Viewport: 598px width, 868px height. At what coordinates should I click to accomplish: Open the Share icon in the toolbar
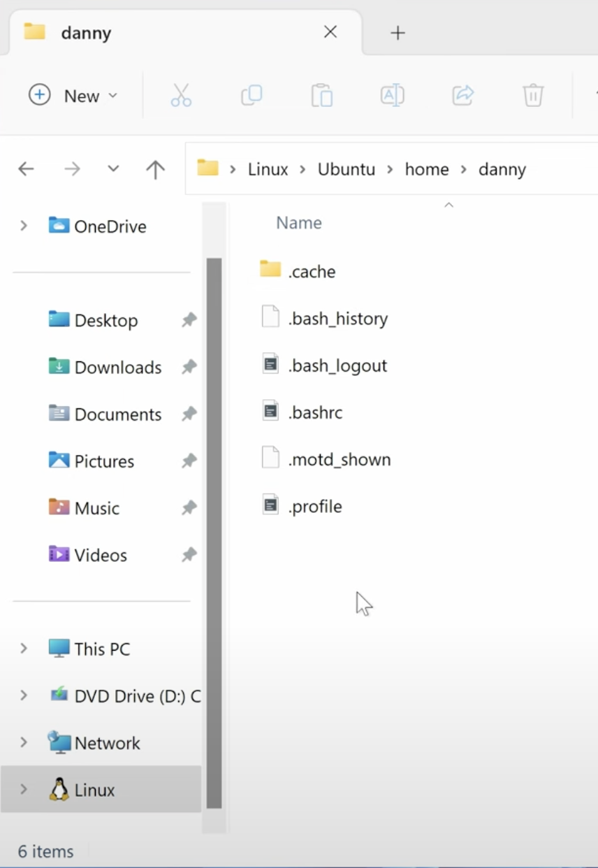462,95
